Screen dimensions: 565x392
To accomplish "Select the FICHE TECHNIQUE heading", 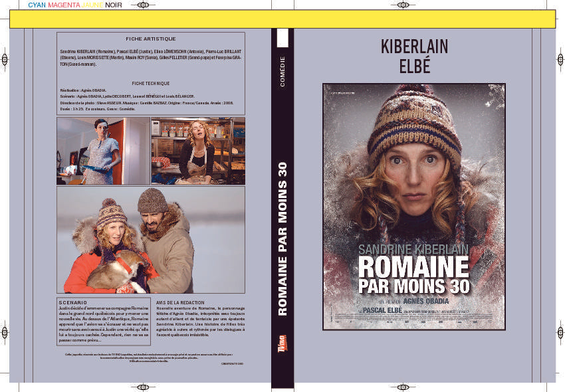I will coord(151,83).
